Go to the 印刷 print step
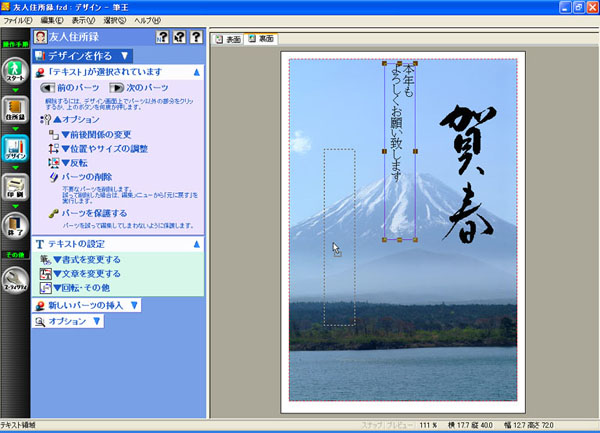Image resolution: width=600 pixels, height=433 pixels. [15, 187]
